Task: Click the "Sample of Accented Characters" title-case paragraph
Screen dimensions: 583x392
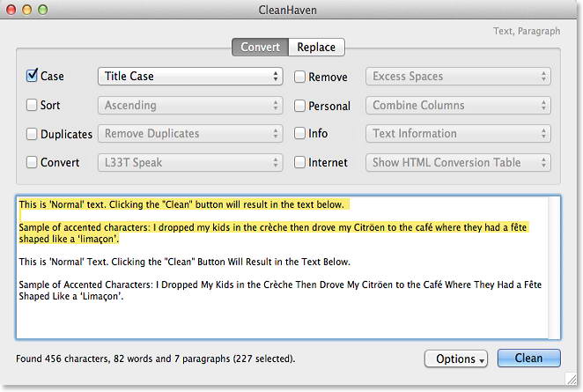Action: [x=280, y=291]
